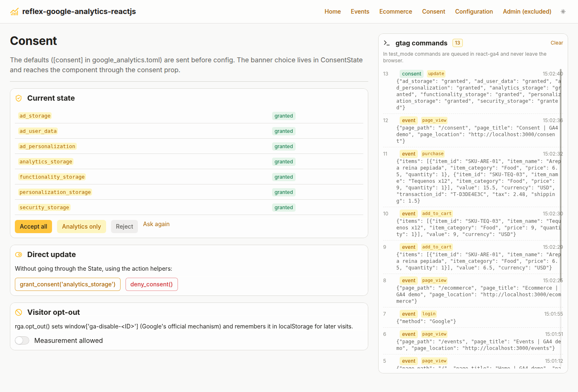Click the toggle icon beside Direct update
This screenshot has width=578, height=392.
coord(19,255)
